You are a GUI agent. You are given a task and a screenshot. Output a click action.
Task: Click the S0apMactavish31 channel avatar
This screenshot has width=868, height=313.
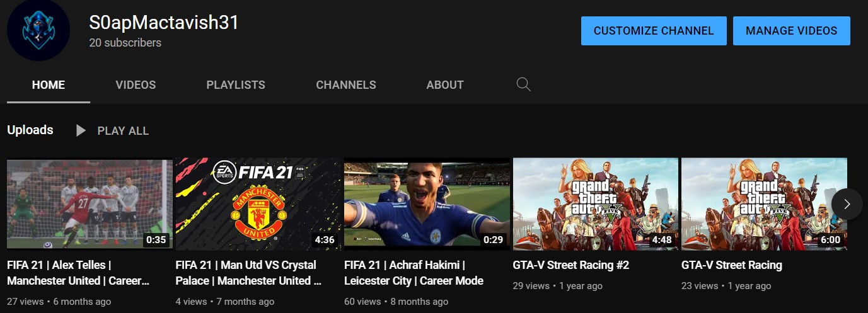click(x=38, y=30)
